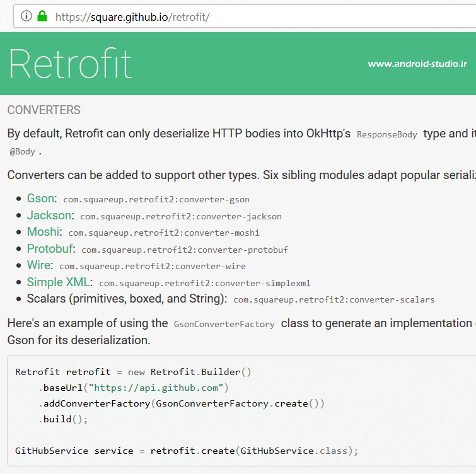Click com.squareup.retrofit2:converter-jackson text
Screen dimensions: 476x474
(x=181, y=217)
